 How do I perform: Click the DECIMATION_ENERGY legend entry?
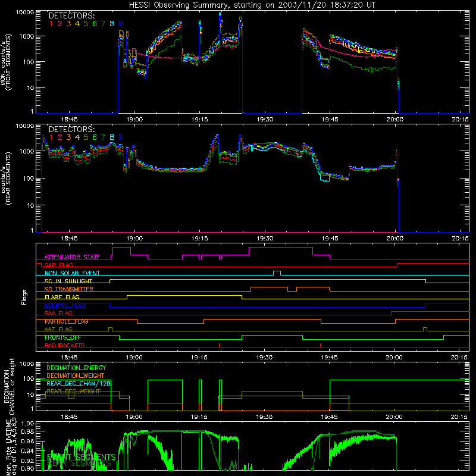click(76, 368)
